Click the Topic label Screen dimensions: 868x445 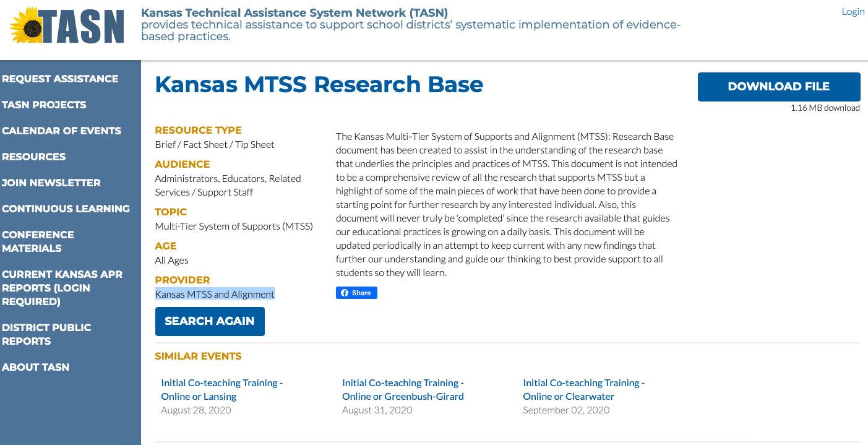(171, 212)
